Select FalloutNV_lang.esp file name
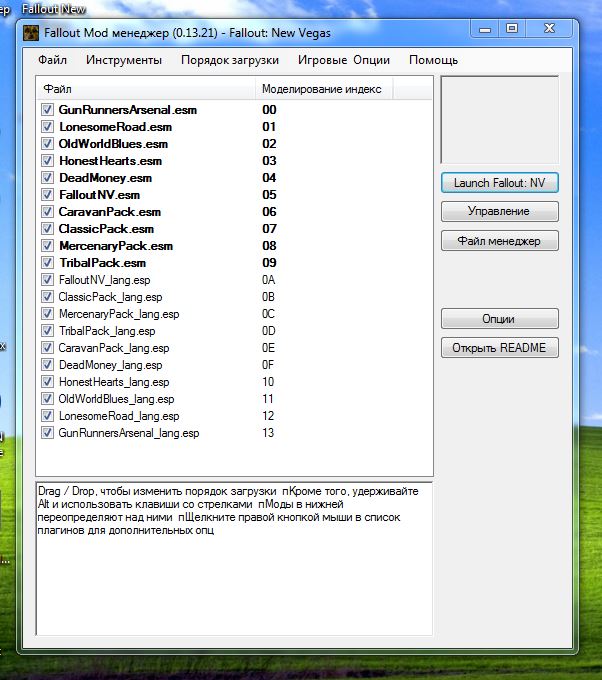The image size is (602, 680). 105,280
